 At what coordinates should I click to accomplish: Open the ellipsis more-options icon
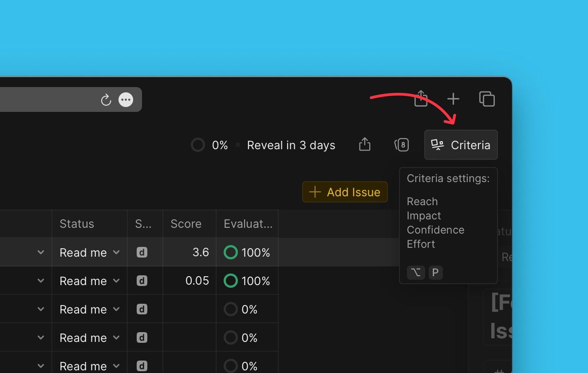pyautogui.click(x=126, y=99)
